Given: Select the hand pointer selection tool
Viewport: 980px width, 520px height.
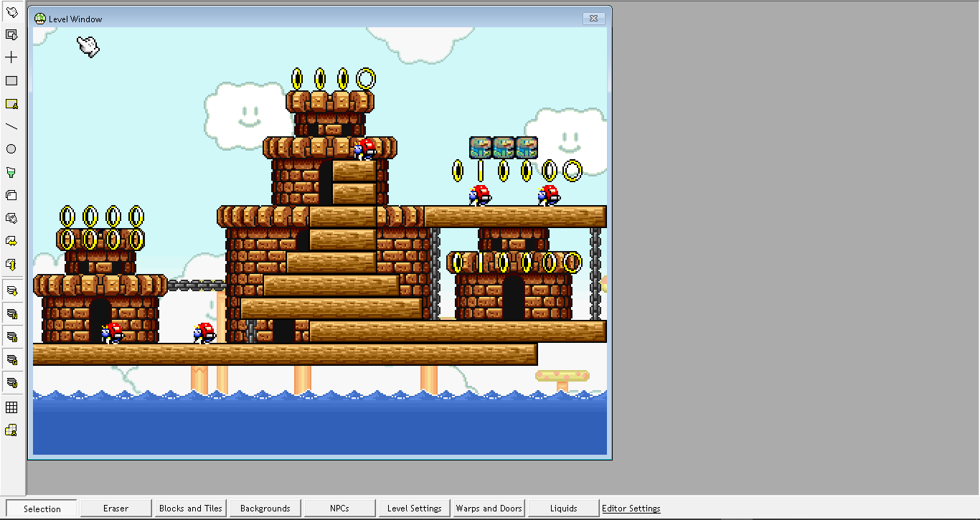Looking at the screenshot, I should click(x=11, y=11).
